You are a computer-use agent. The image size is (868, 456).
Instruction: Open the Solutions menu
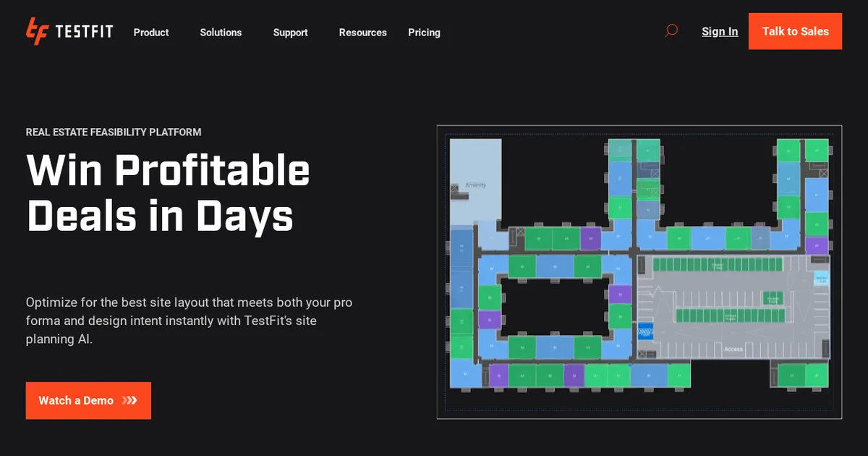click(x=221, y=33)
